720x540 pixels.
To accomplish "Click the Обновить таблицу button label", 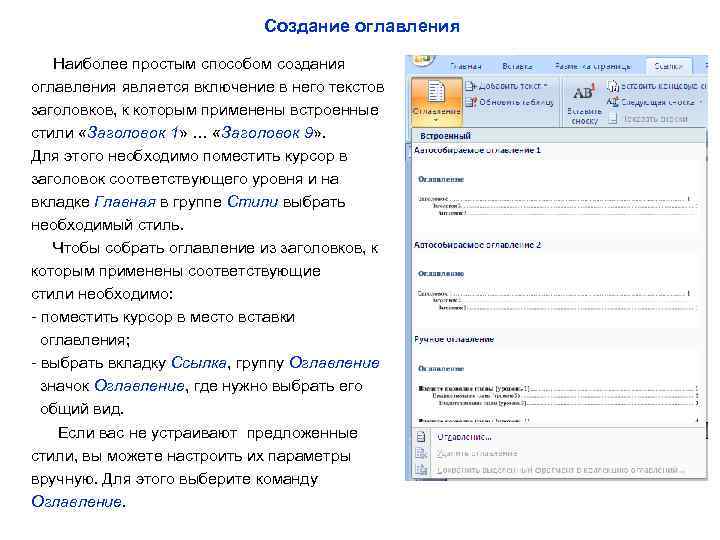I will tap(516, 102).
